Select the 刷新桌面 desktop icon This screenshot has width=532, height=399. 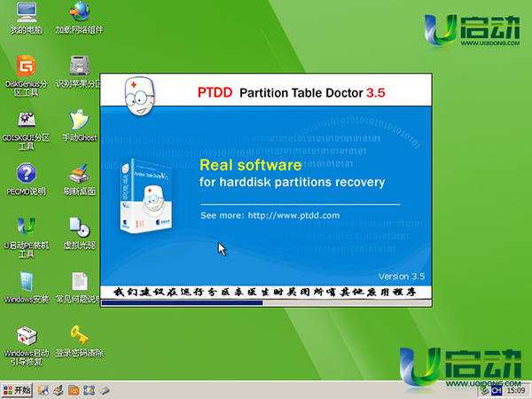[x=80, y=179]
